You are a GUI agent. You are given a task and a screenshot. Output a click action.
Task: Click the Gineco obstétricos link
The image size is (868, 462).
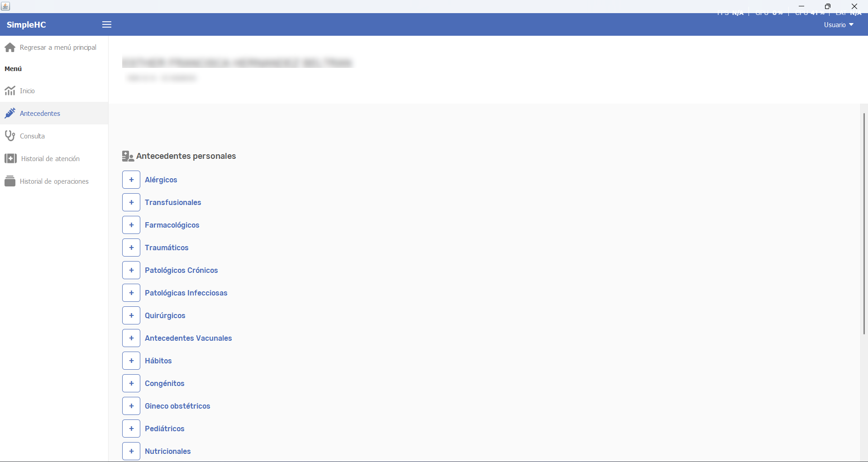[177, 406]
